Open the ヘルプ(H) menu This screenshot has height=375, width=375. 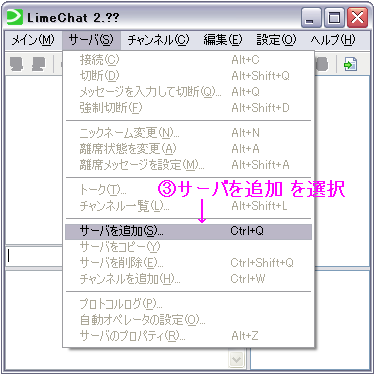[x=333, y=40]
